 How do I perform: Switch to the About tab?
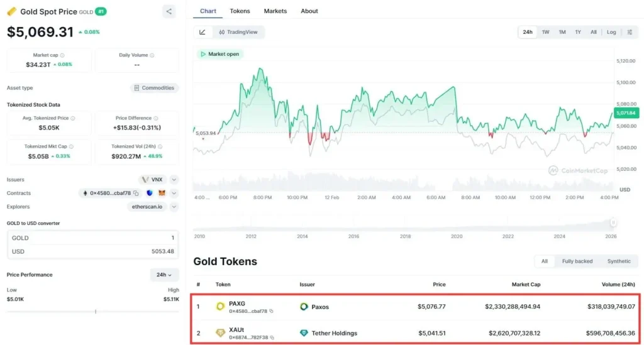click(309, 11)
